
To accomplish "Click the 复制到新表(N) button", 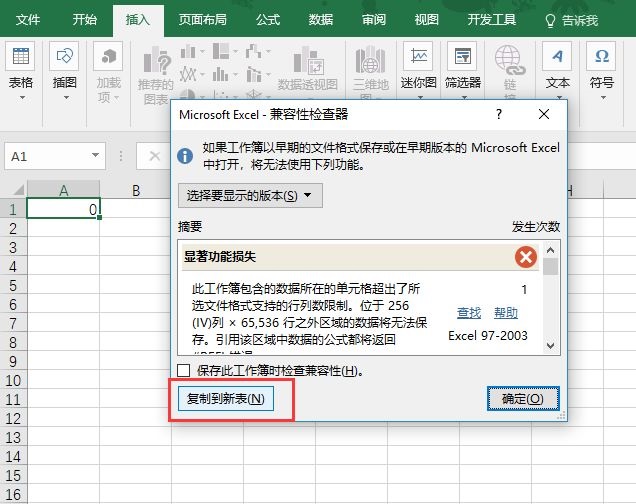I will (x=226, y=399).
